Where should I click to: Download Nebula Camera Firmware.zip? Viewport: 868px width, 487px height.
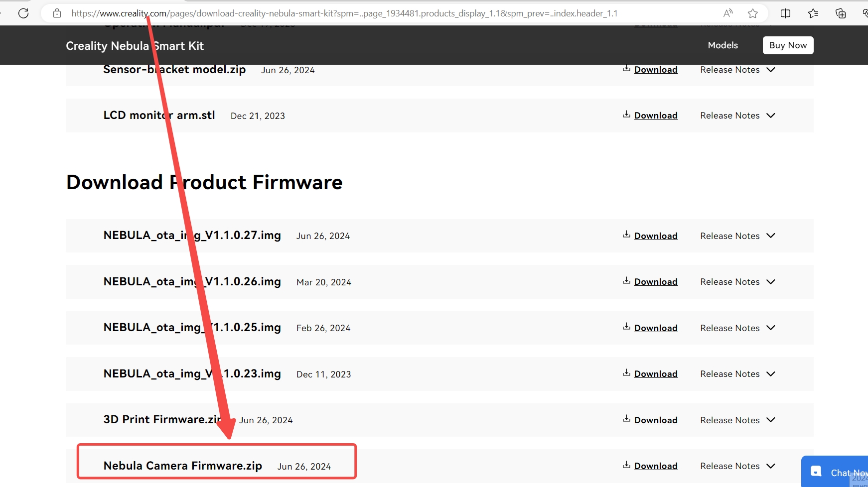656,466
